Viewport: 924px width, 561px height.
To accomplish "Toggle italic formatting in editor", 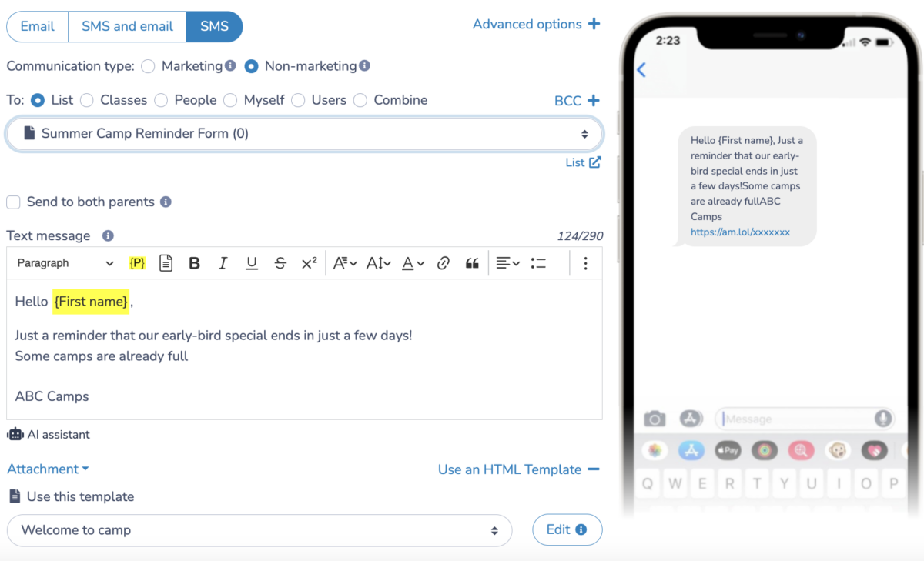I will [223, 263].
